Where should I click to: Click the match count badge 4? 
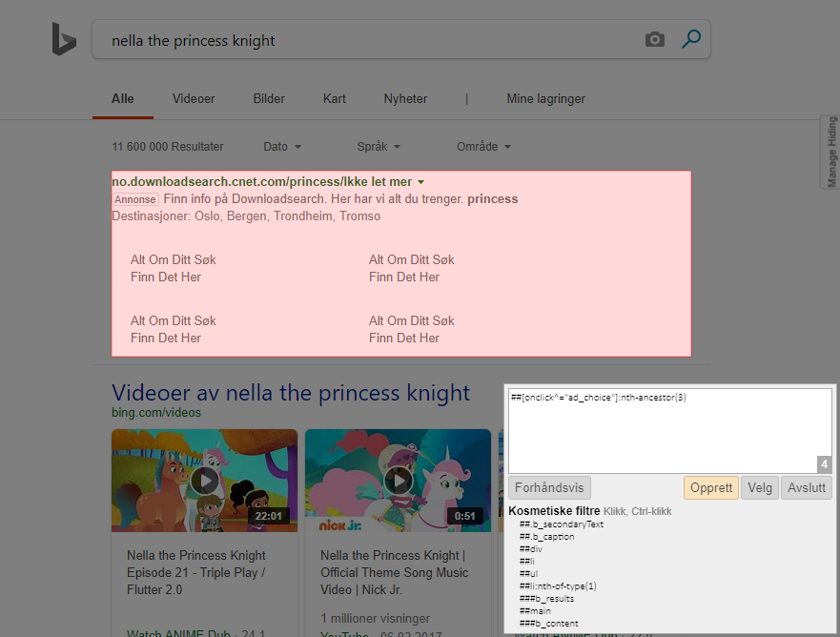[824, 464]
